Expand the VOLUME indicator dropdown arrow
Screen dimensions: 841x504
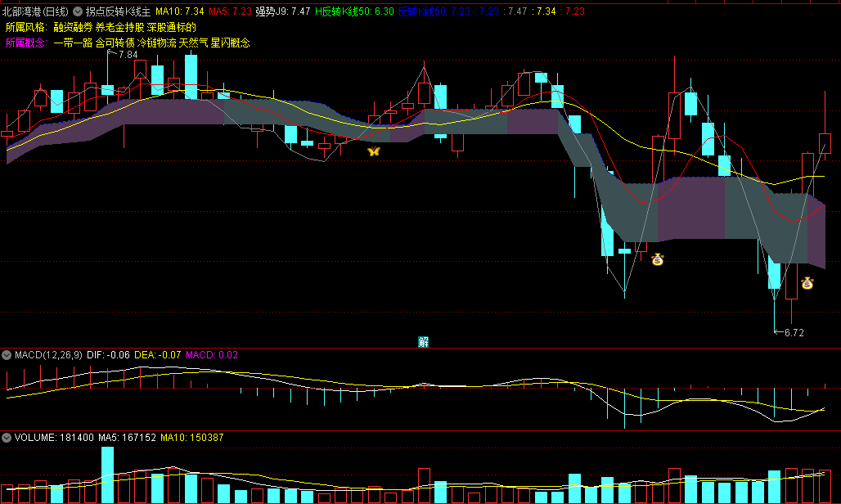tap(7, 438)
